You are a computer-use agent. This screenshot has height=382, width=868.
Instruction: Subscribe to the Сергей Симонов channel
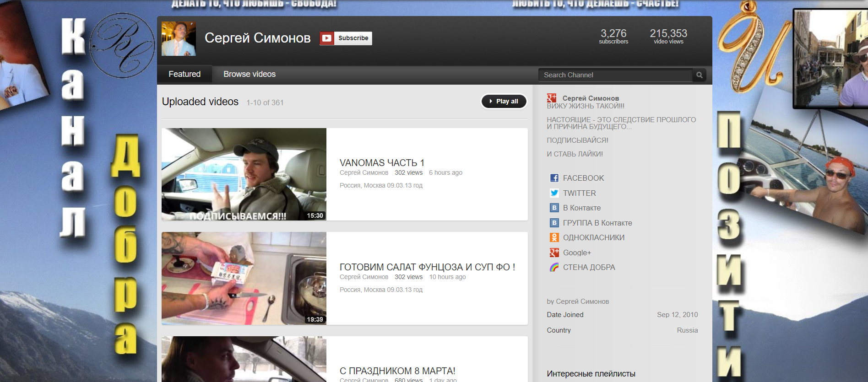[x=346, y=38]
